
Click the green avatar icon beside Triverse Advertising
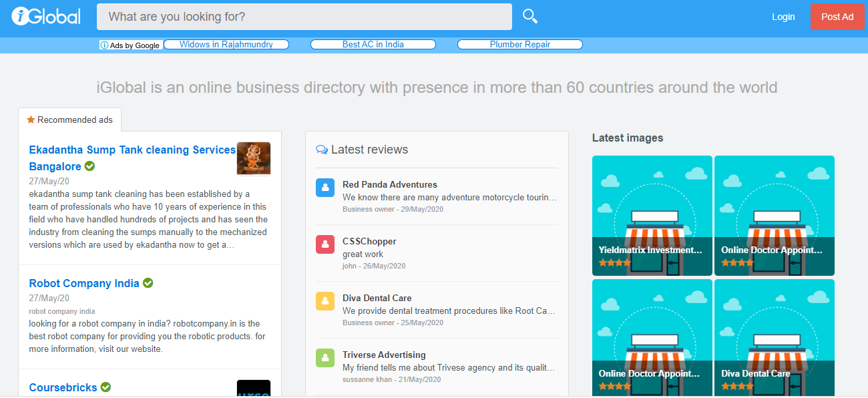coord(325,358)
